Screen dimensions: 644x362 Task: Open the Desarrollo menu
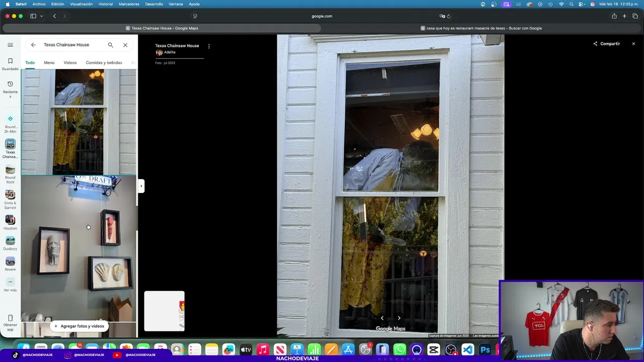point(154,4)
